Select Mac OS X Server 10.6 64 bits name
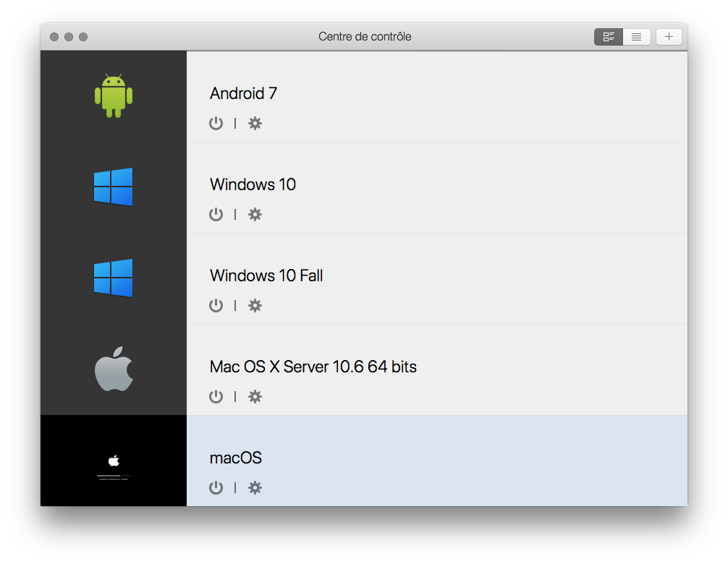The width and height of the screenshot is (728, 564). coord(313,367)
